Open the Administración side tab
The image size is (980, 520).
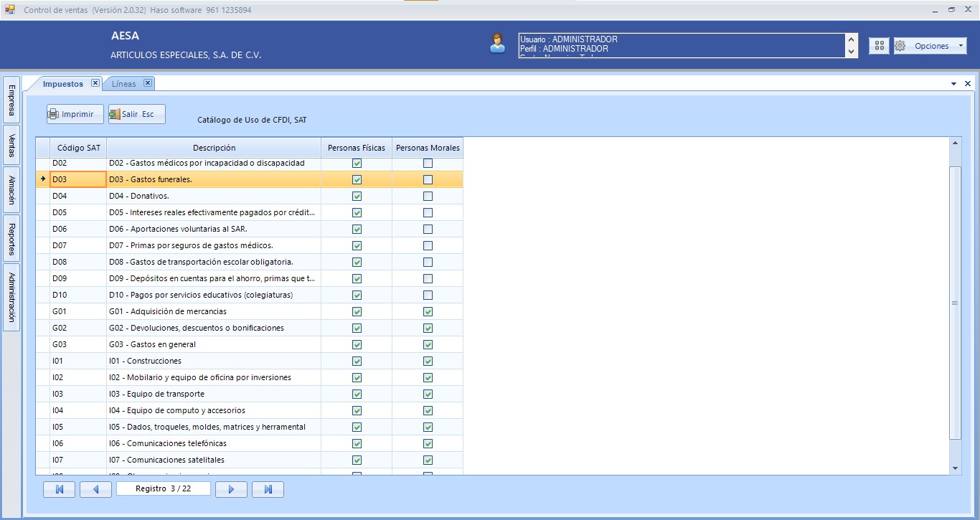pos(11,298)
